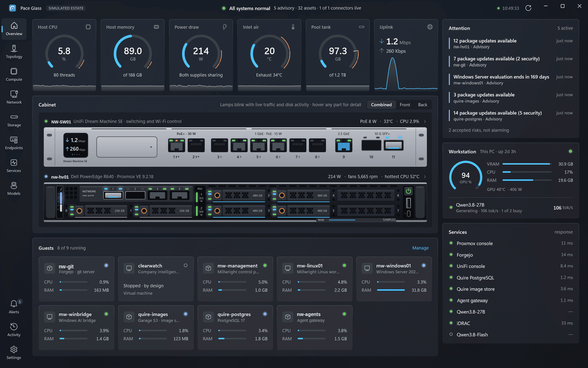Open Storage in the sidebar
Image resolution: width=588 pixels, height=368 pixels.
(x=14, y=121)
